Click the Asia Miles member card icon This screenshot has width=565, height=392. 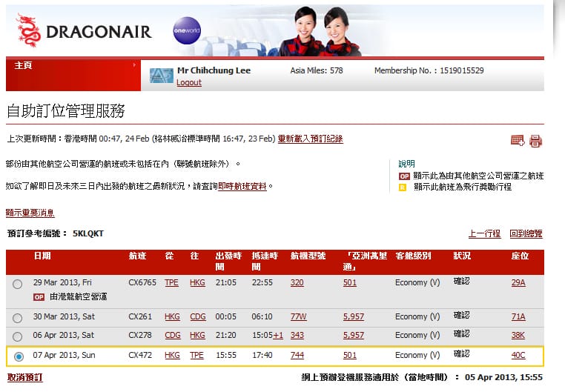tap(161, 76)
